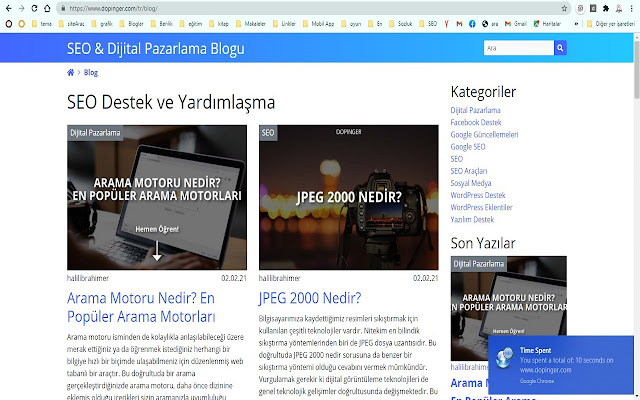Click the home icon in breadcrumb
This screenshot has width=640, height=400.
coord(70,73)
